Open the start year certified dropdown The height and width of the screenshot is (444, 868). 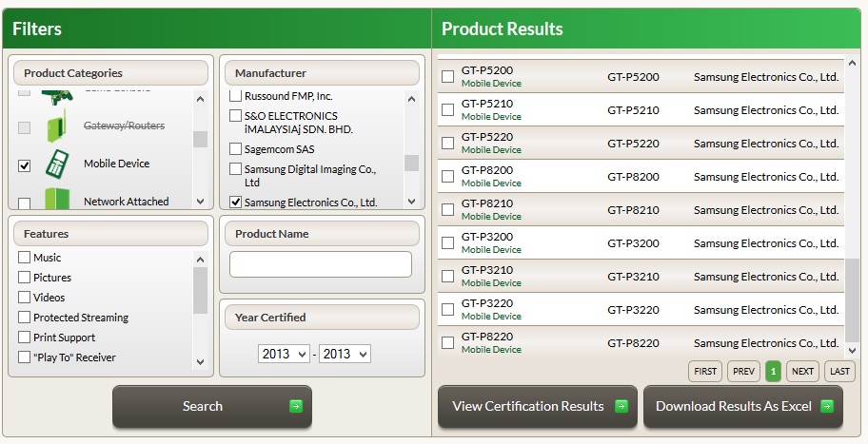pos(284,354)
